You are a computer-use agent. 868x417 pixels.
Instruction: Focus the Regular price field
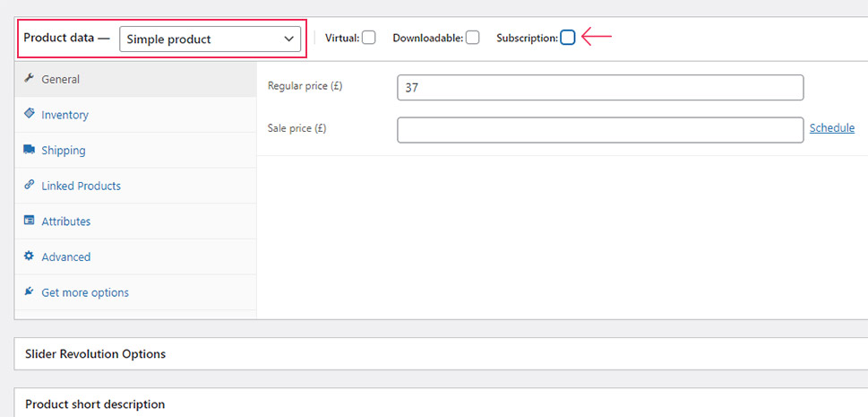[600, 88]
